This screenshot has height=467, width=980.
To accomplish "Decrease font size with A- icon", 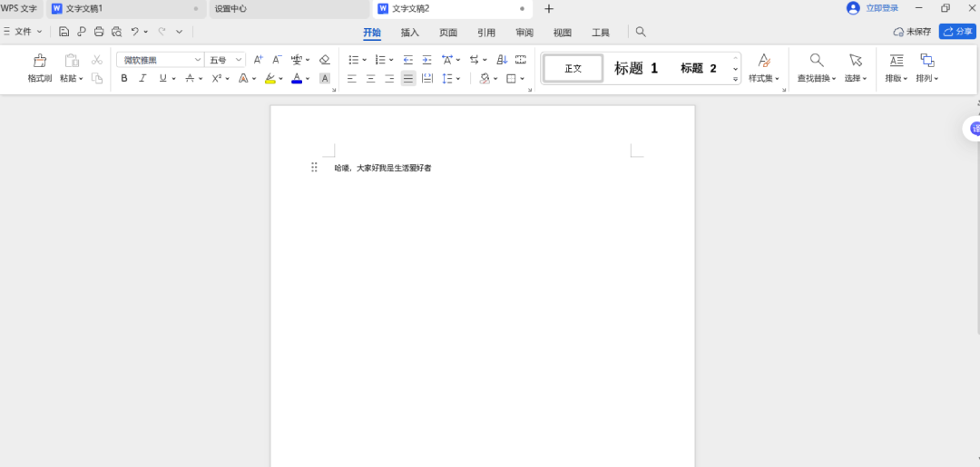I will (278, 60).
